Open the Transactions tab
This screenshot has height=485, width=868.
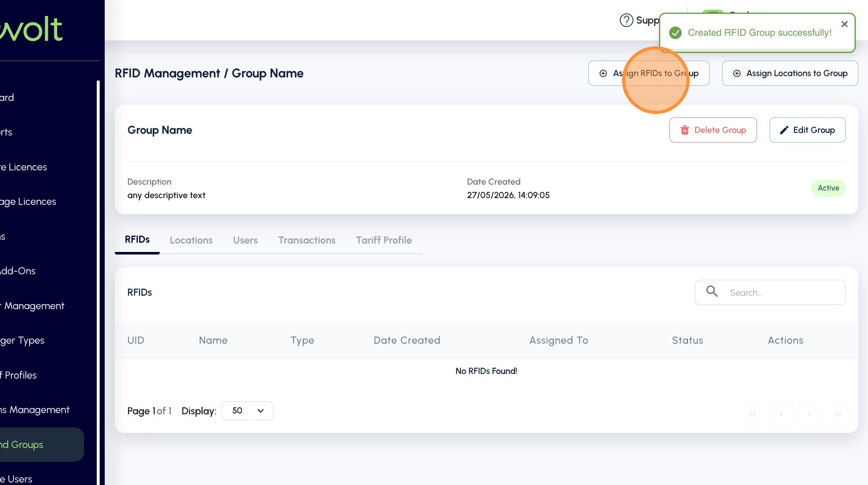click(307, 240)
